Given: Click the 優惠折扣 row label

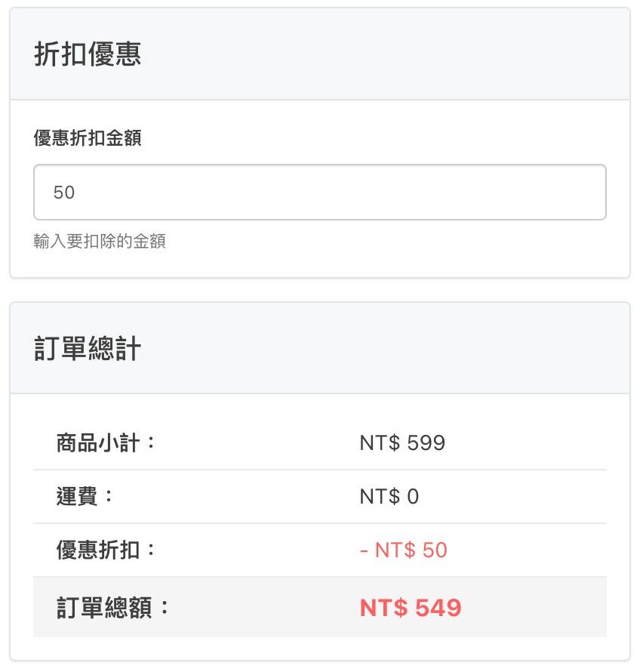Looking at the screenshot, I should [x=106, y=550].
